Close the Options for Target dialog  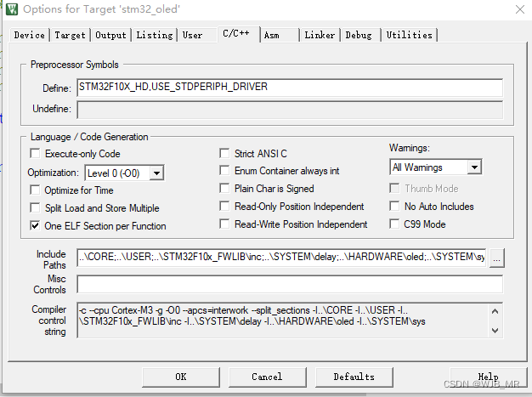click(x=520, y=9)
